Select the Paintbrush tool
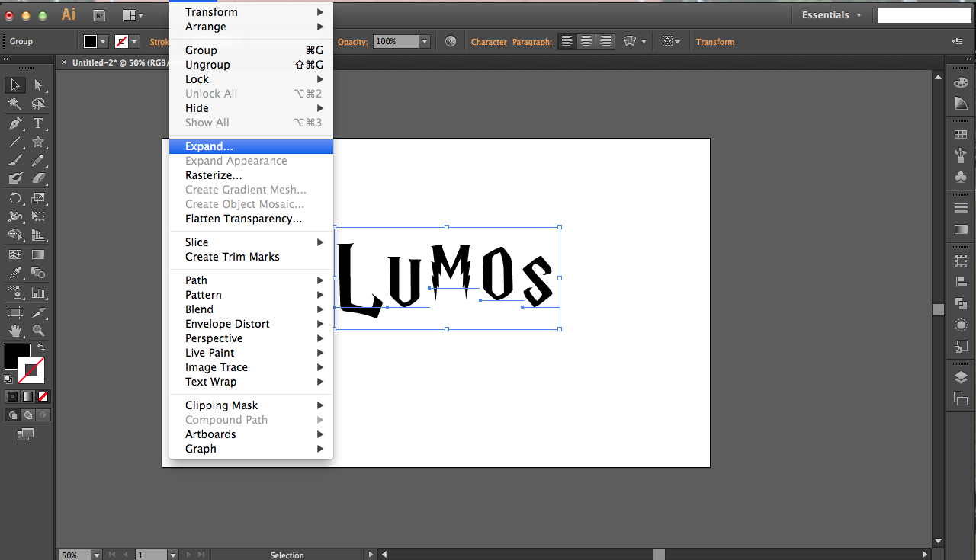976x560 pixels. 15,161
